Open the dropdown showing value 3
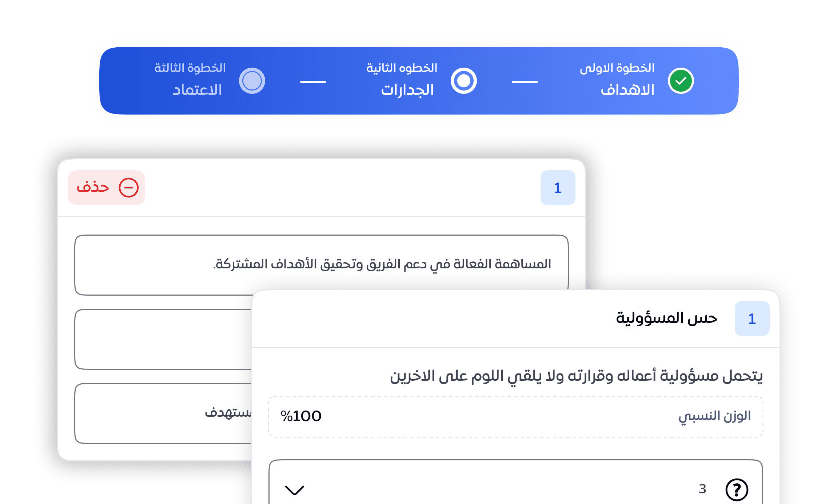The height and width of the screenshot is (504, 837). click(x=516, y=483)
